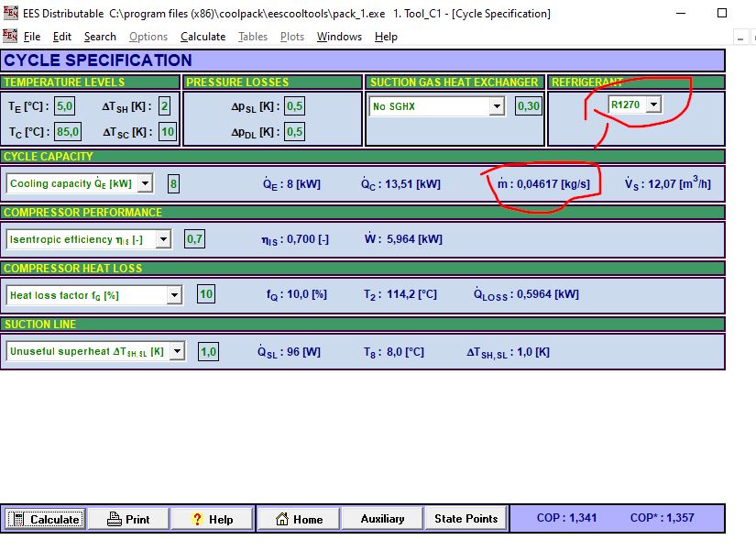This screenshot has width=756, height=551.
Task: Open the File menu
Action: (x=32, y=37)
